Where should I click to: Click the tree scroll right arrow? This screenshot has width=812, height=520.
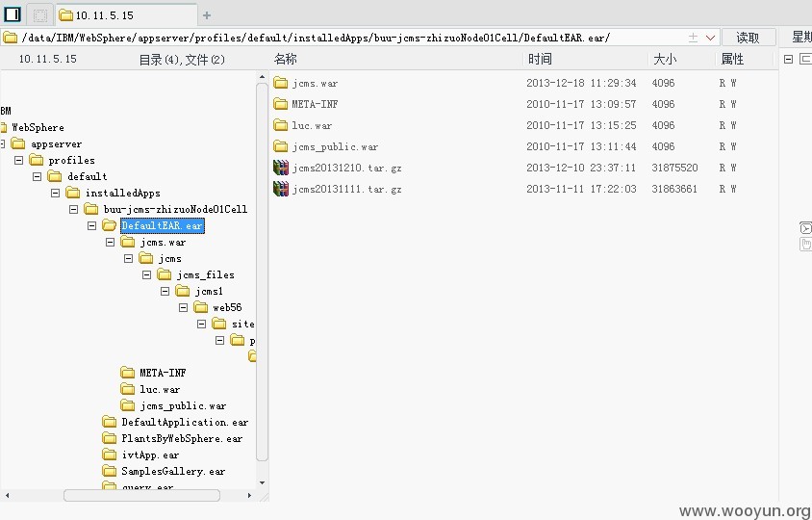[x=249, y=496]
